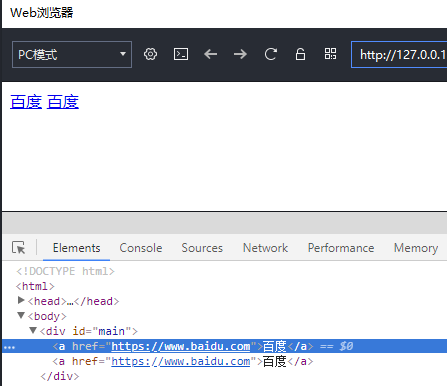Toggle the lock icon in toolbar

(x=300, y=54)
